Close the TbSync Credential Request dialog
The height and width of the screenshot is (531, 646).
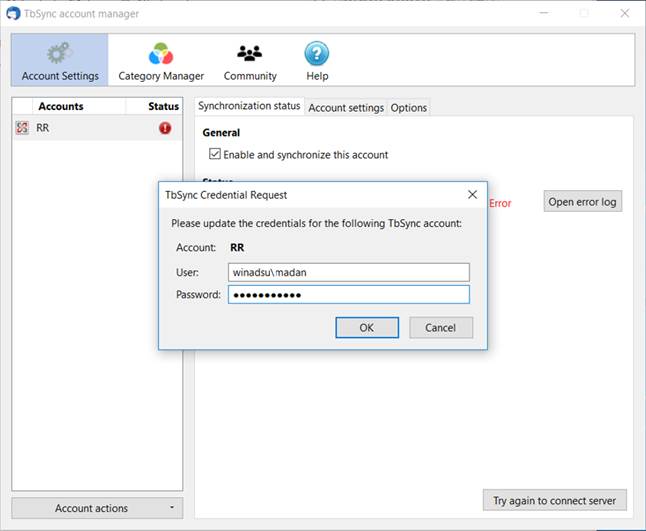[472, 194]
